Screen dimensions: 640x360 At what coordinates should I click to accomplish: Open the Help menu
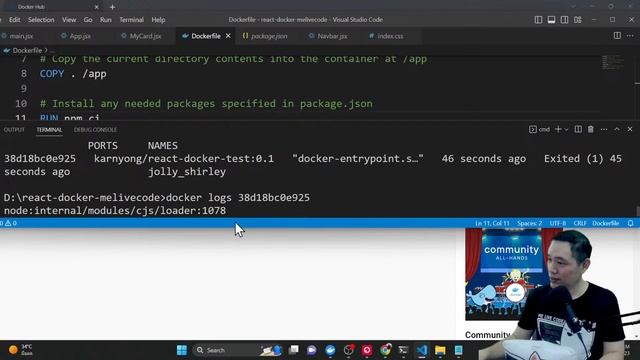[158, 20]
